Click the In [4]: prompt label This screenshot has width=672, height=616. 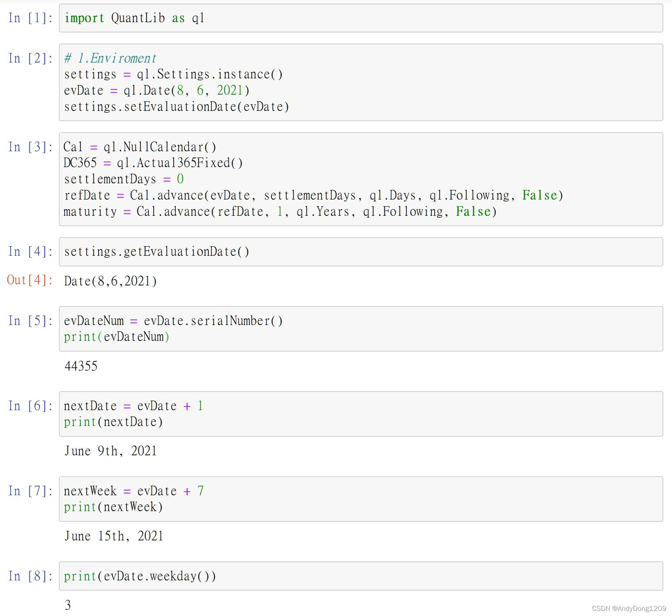tap(30, 252)
